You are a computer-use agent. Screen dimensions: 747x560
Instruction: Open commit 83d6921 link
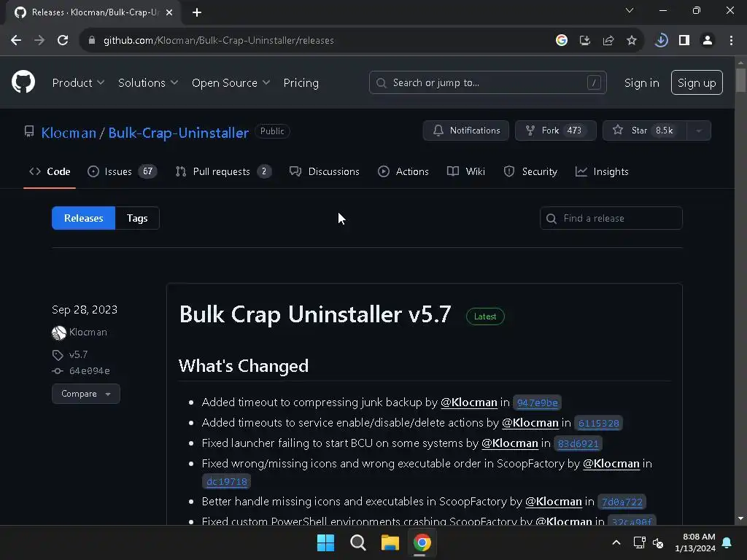click(x=578, y=444)
